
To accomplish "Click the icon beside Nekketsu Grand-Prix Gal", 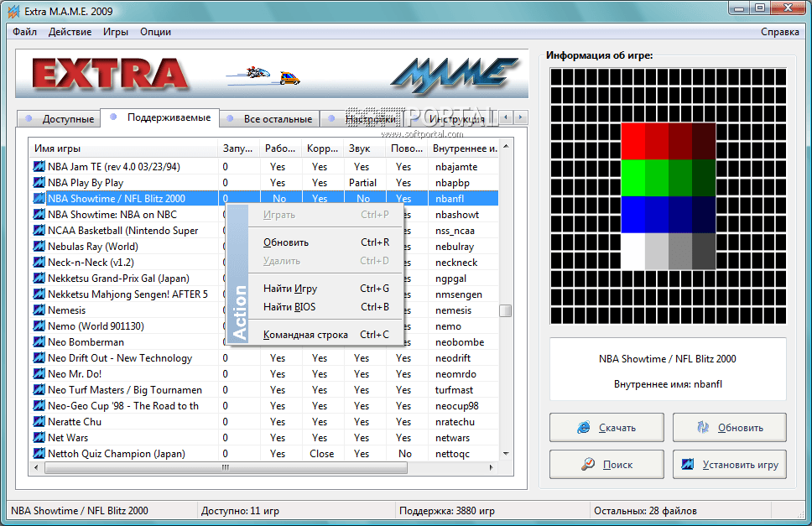I will (x=39, y=278).
